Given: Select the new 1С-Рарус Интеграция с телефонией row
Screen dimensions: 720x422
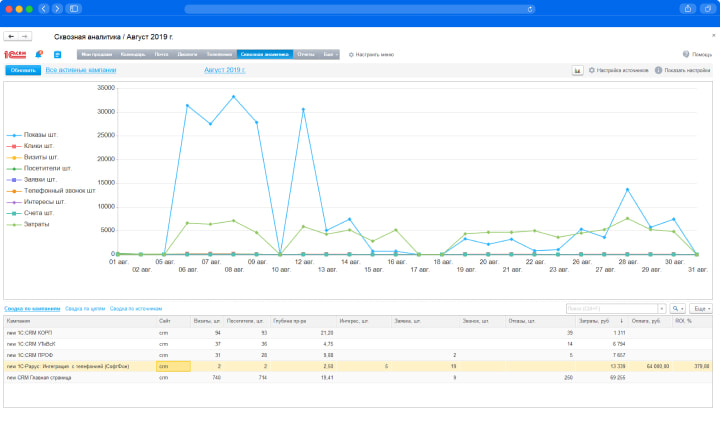Looking at the screenshot, I should [358, 366].
